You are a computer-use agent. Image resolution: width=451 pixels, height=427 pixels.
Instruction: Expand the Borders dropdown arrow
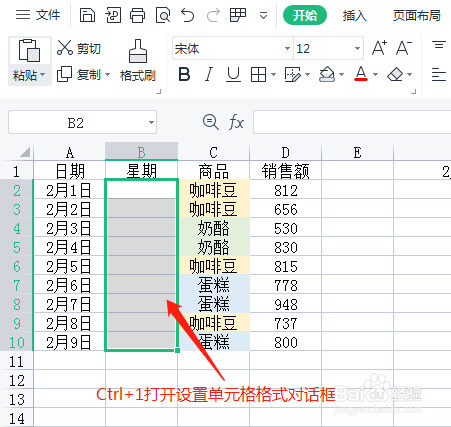[x=273, y=74]
